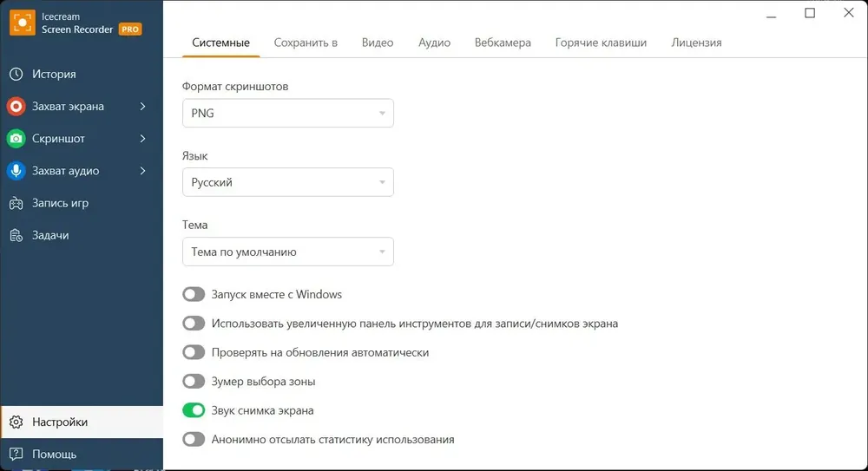868x471 pixels.
Task: Switch to the Видео tab
Action: click(x=378, y=43)
